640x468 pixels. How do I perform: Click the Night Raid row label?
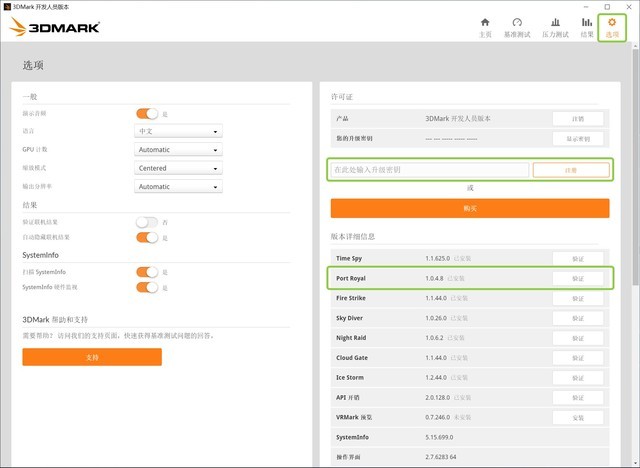tap(351, 338)
